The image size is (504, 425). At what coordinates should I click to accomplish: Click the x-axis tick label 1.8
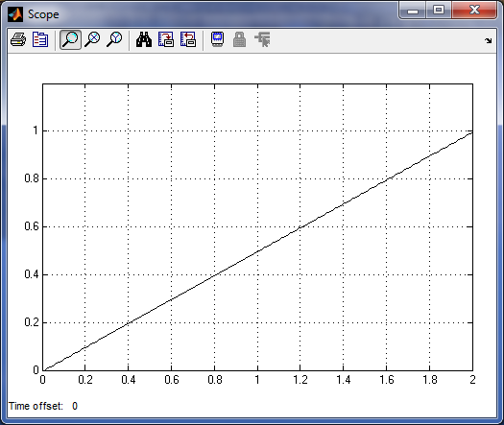tap(430, 380)
